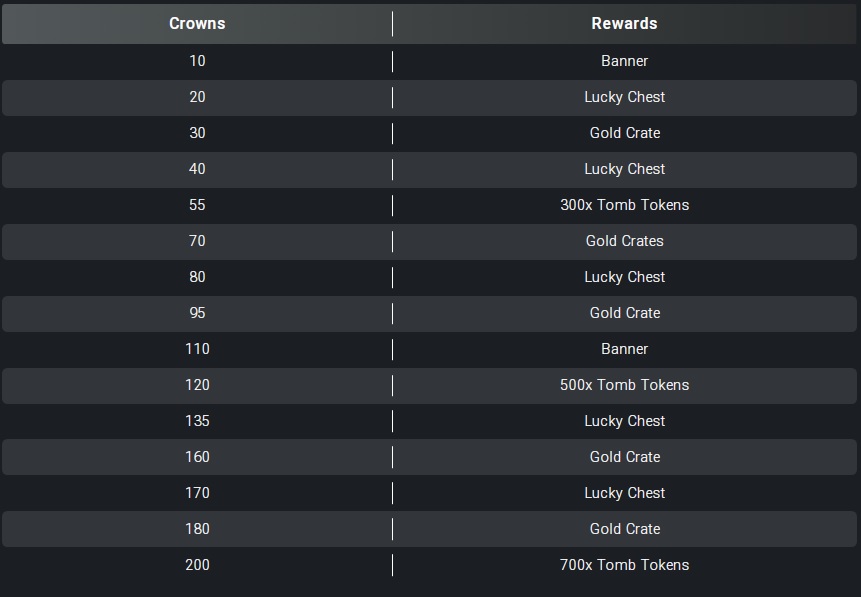Click the Crowns column header
Image resolution: width=861 pixels, height=597 pixels.
tap(197, 24)
